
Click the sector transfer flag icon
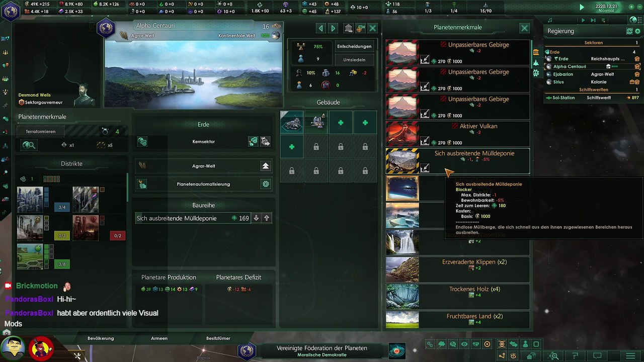click(x=265, y=142)
